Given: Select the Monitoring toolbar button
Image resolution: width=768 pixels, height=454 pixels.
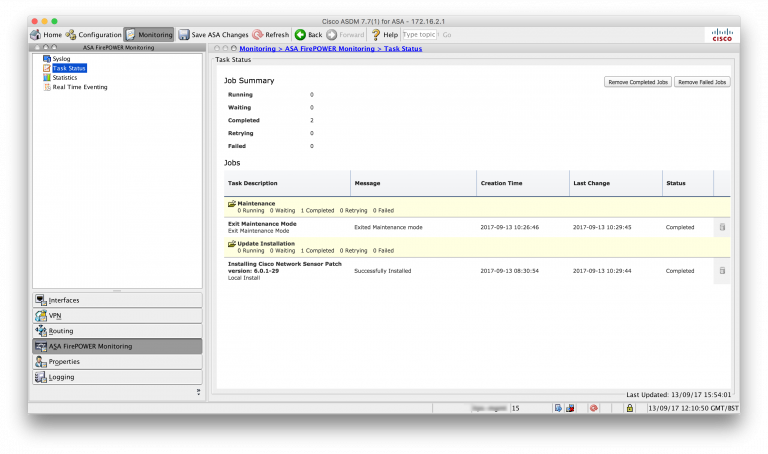Looking at the screenshot, I should 149,35.
